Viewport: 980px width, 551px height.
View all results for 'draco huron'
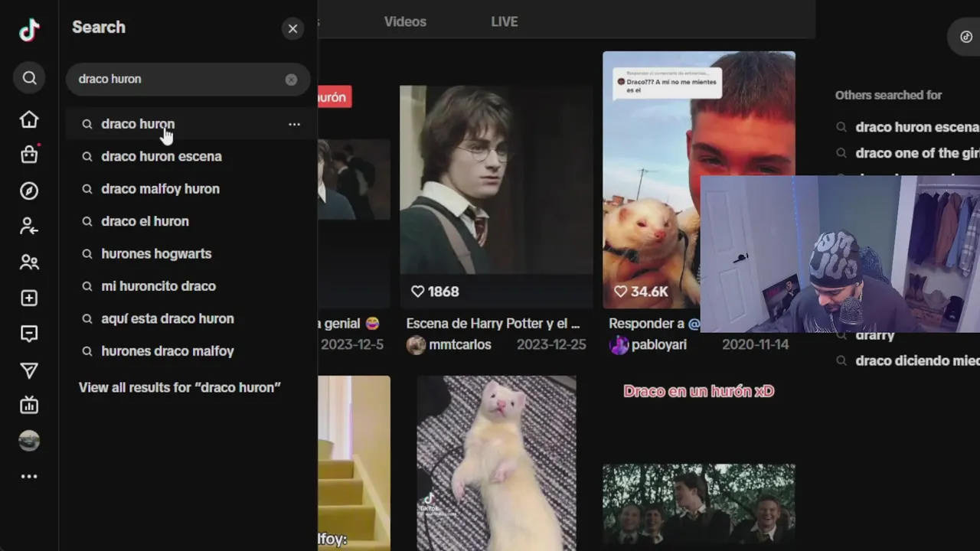180,387
